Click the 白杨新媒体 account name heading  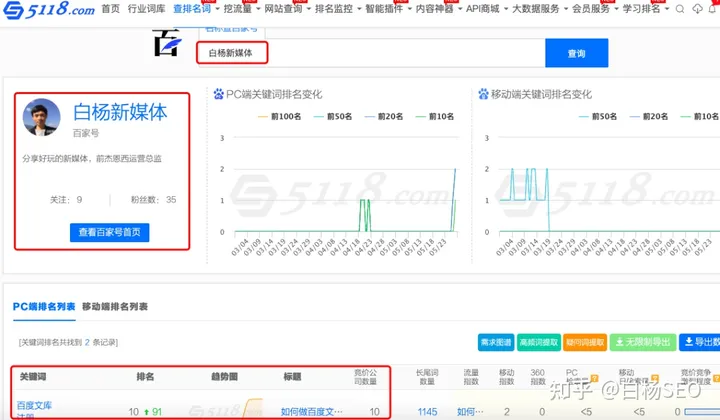pyautogui.click(x=120, y=112)
